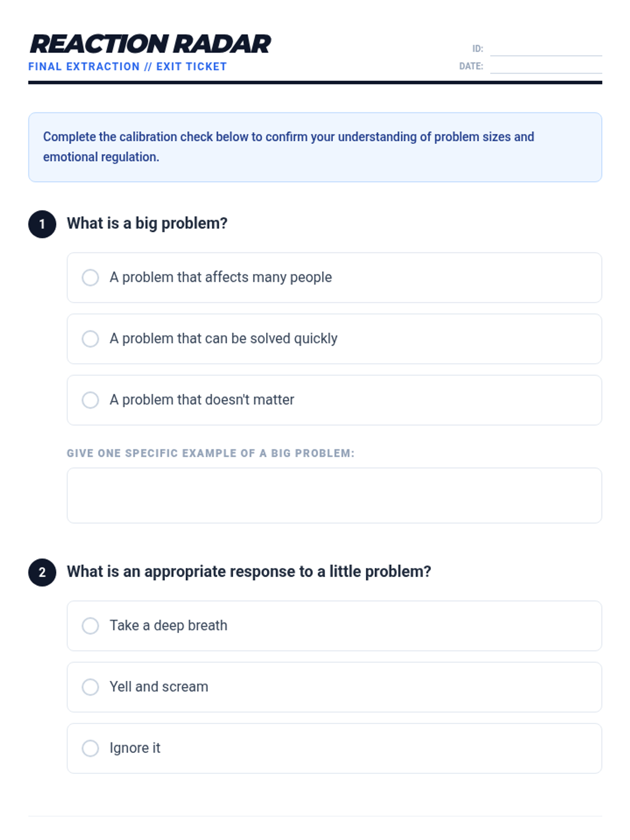Image resolution: width=630 pixels, height=840 pixels.
Task: Click the little problem response question heading
Action: (x=249, y=572)
